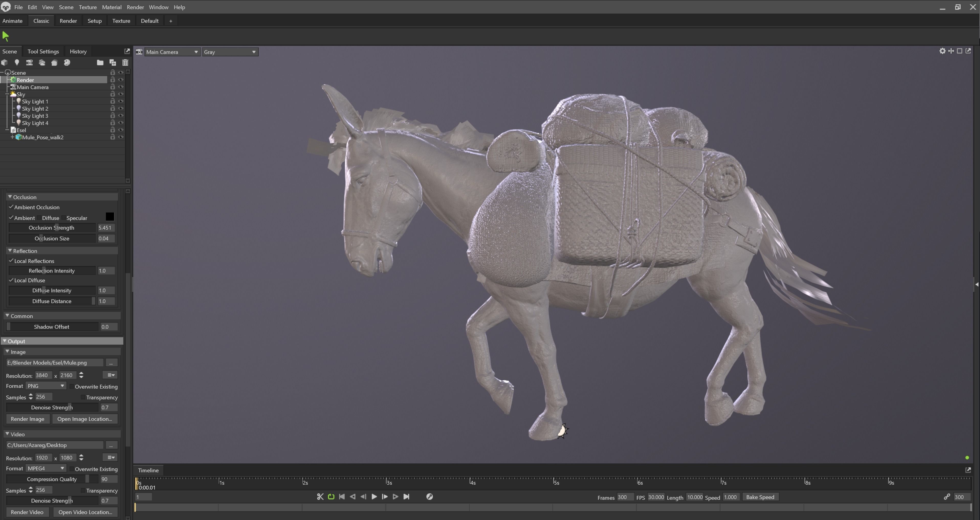980x520 pixels.
Task: Switch to the Setup workspace tab
Action: pos(94,20)
